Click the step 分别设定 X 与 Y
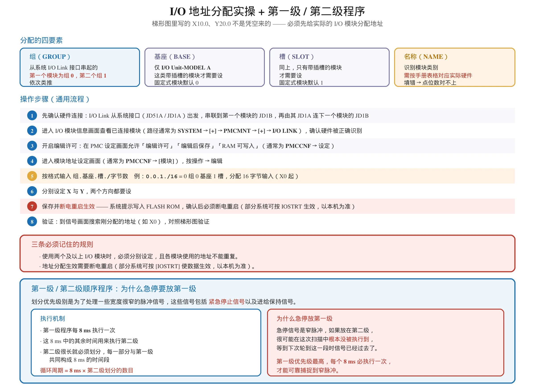The image size is (535, 392). coord(87,192)
